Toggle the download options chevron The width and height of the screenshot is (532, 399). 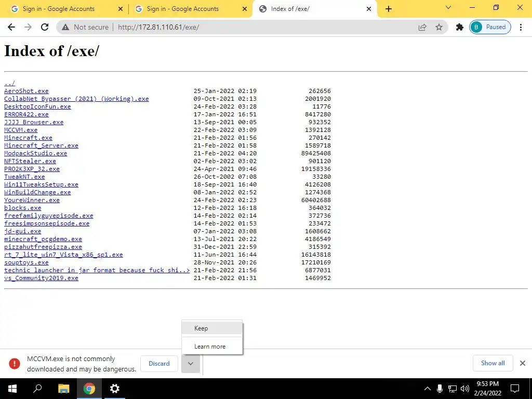[191, 363]
